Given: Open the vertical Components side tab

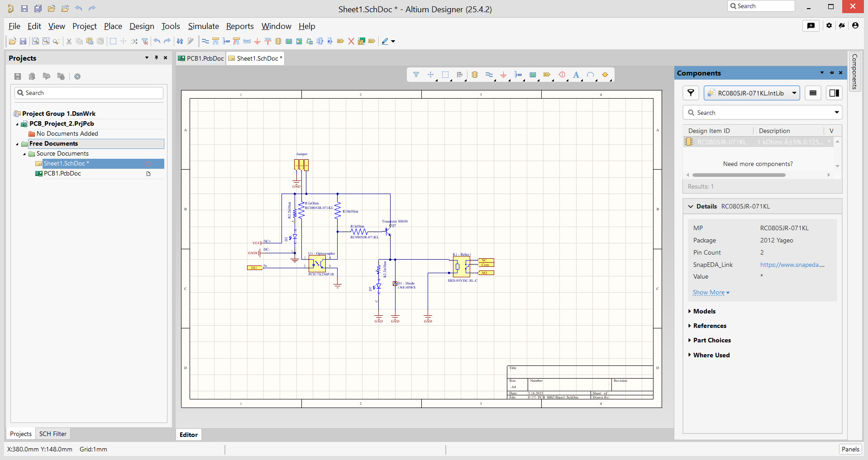Looking at the screenshot, I should point(854,71).
